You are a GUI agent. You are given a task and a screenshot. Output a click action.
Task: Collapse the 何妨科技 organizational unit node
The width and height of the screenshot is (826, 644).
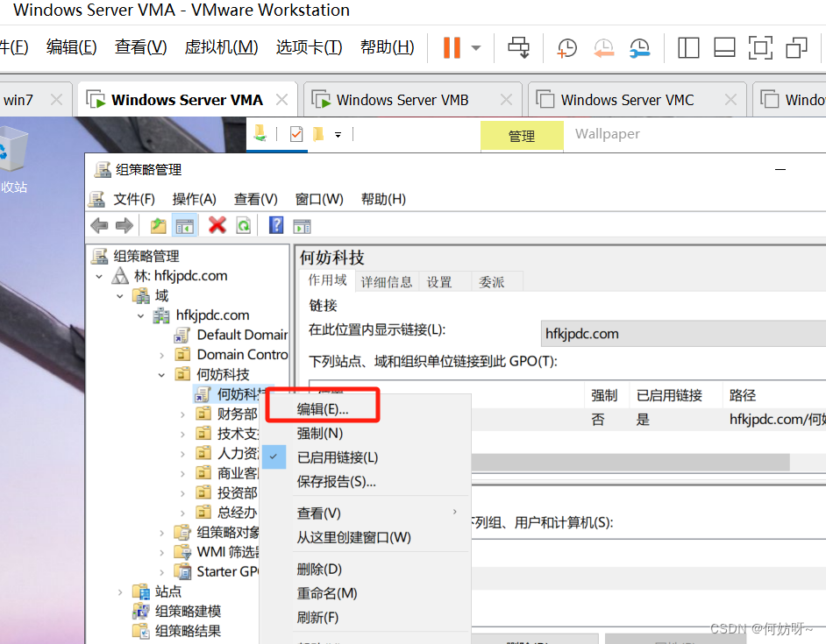pyautogui.click(x=161, y=374)
